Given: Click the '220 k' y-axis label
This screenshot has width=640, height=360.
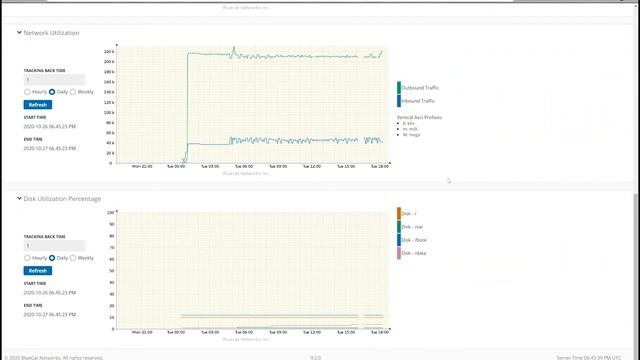Looking at the screenshot, I should pos(109,52).
